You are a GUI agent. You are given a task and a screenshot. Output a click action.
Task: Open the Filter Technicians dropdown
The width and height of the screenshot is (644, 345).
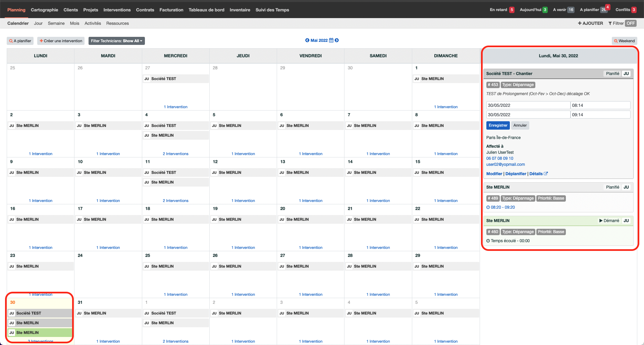pyautogui.click(x=116, y=41)
